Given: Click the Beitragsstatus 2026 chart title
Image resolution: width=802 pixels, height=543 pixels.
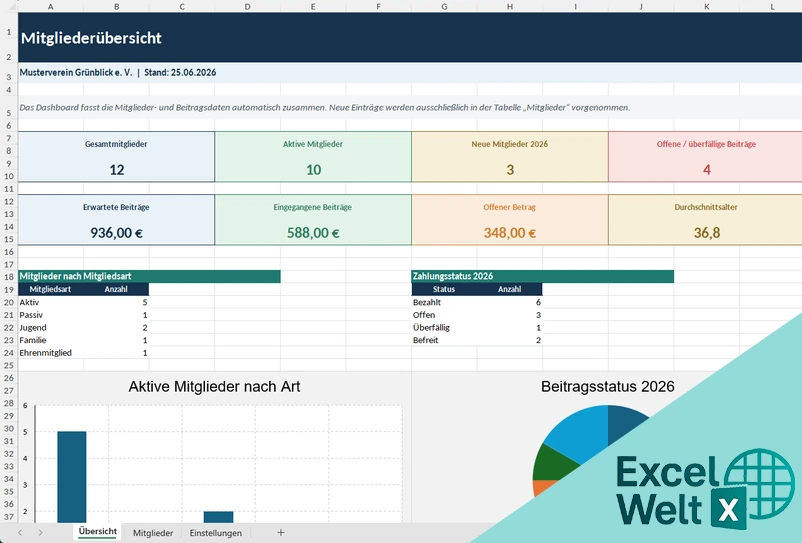Looking at the screenshot, I should 608,387.
